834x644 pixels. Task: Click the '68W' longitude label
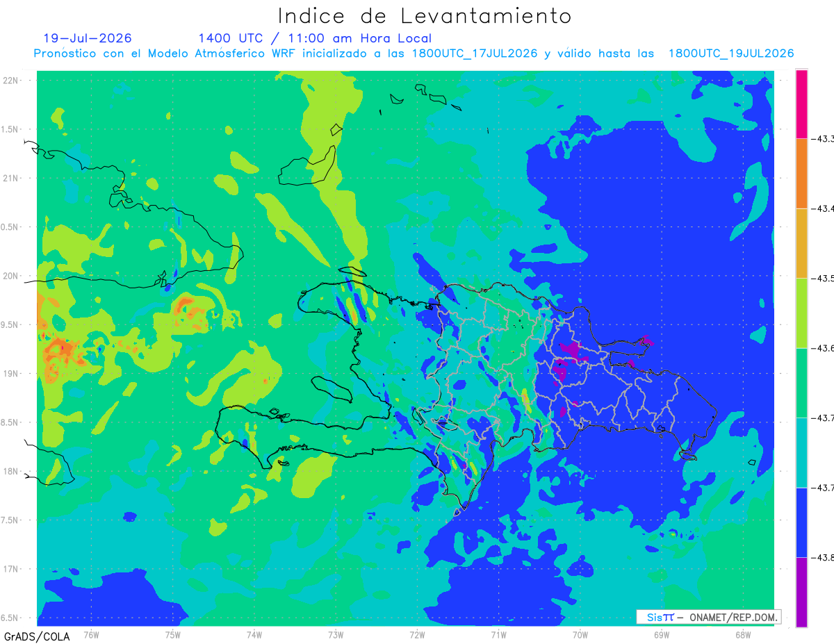[743, 634]
